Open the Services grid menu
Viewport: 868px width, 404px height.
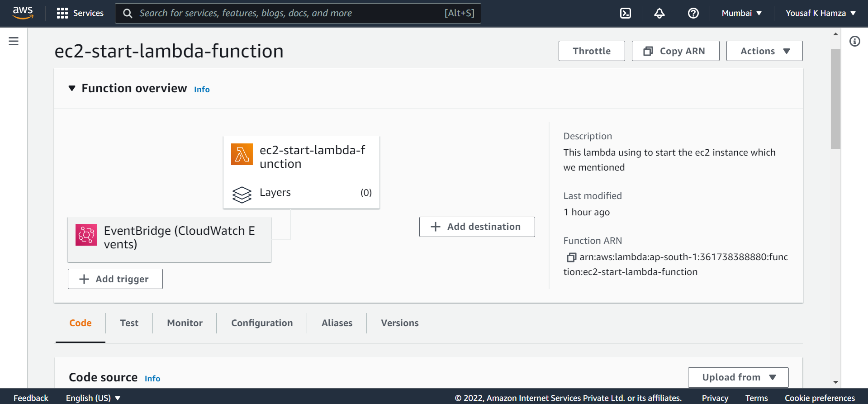pos(80,13)
